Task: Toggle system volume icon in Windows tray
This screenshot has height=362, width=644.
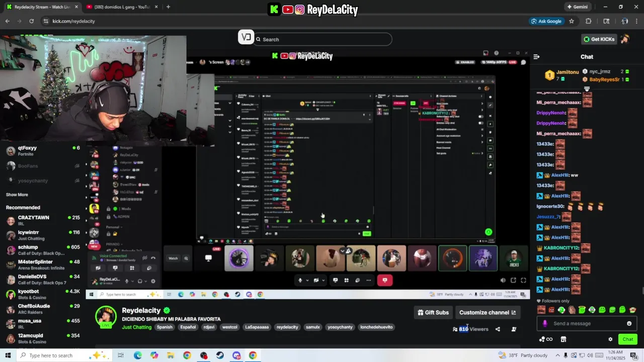Action: tap(589, 355)
